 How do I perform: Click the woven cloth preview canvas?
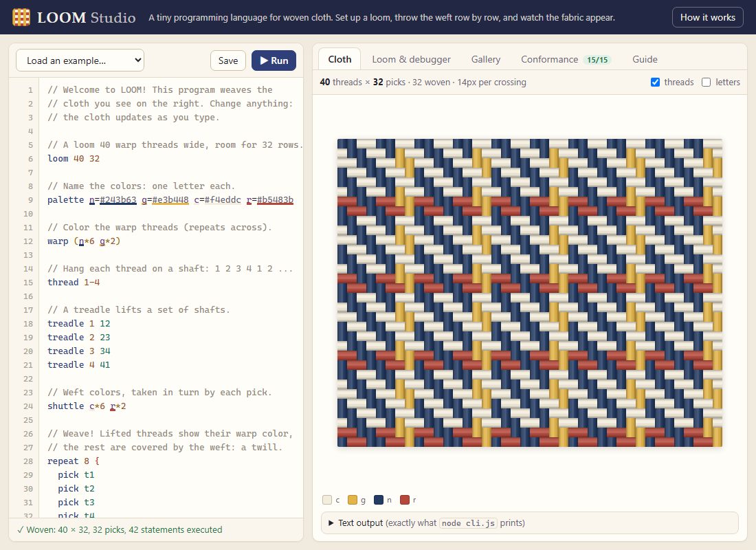(529, 293)
